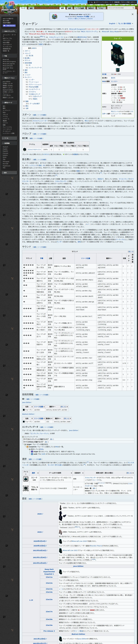The height and width of the screenshot is (644, 138).
Task: Expand Mob一覧 list with 開く
Action: 95,488
